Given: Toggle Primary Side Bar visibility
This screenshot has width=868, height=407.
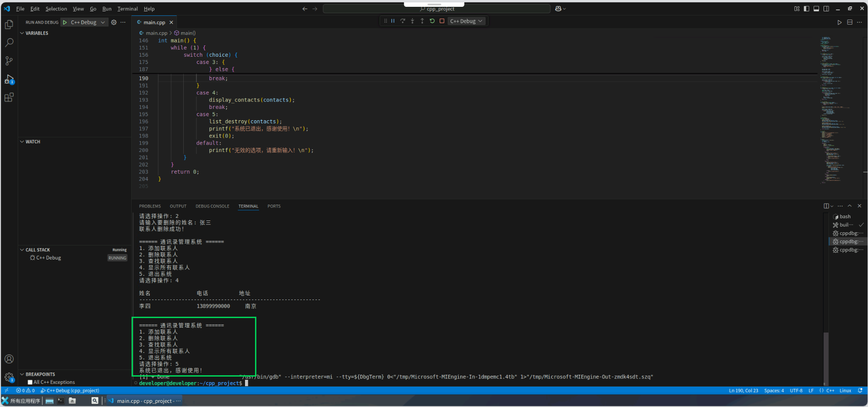Looking at the screenshot, I should coord(806,9).
